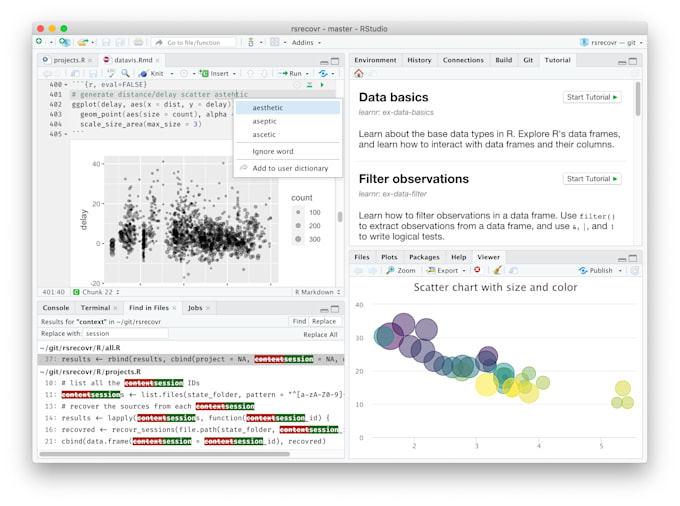
Task: Close the datavis.Rmd tab
Action: (158, 60)
